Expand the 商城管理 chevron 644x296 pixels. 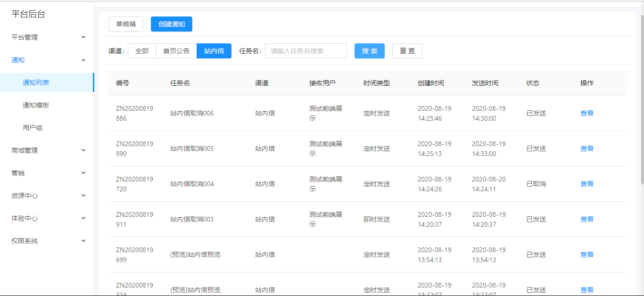click(83, 150)
